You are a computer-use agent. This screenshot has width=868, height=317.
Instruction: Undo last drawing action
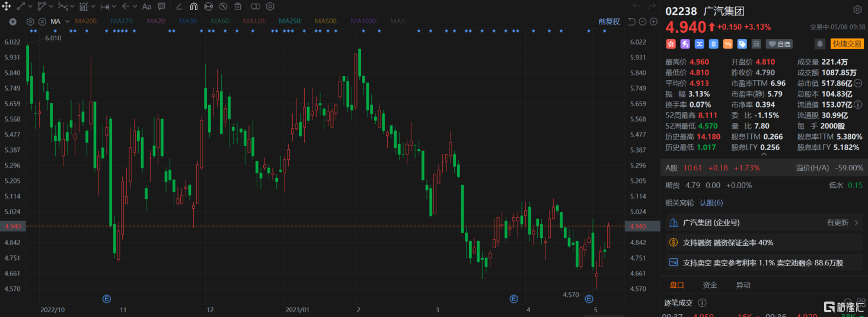click(637, 7)
